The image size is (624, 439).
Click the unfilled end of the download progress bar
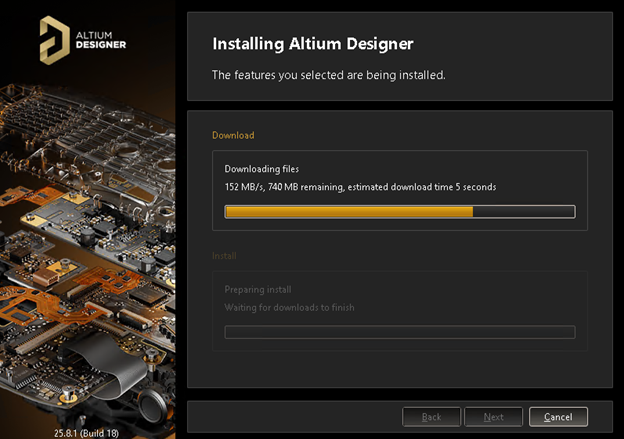523,211
